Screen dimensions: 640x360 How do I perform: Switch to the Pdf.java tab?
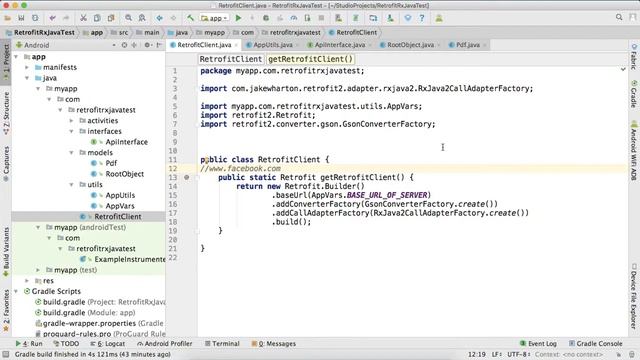click(x=467, y=45)
